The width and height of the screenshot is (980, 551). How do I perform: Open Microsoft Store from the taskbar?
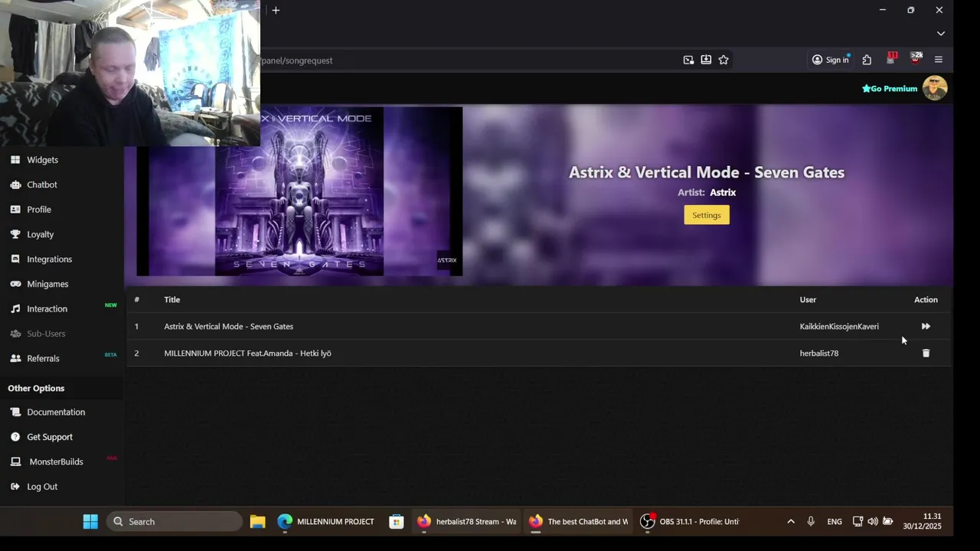click(x=396, y=522)
